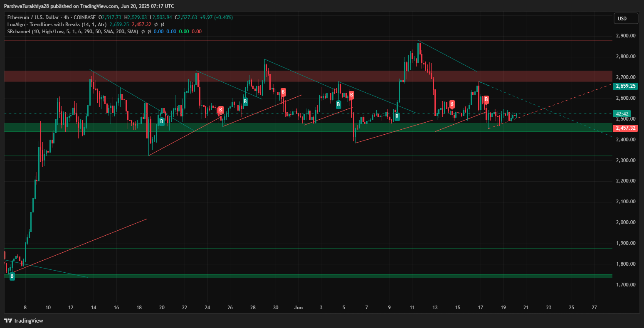Click the green B marker near June 10
Screen dimensions: 644x328
(397, 117)
